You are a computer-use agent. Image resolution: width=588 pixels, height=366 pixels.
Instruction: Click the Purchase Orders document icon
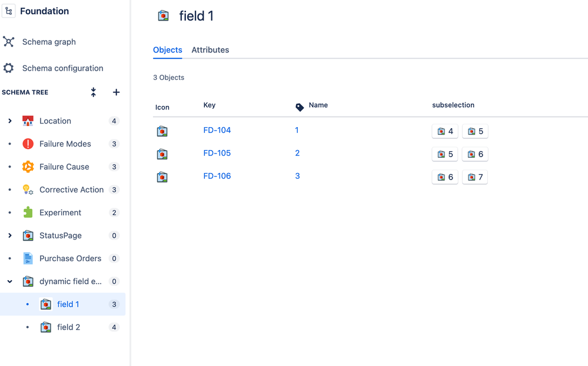pyautogui.click(x=28, y=258)
